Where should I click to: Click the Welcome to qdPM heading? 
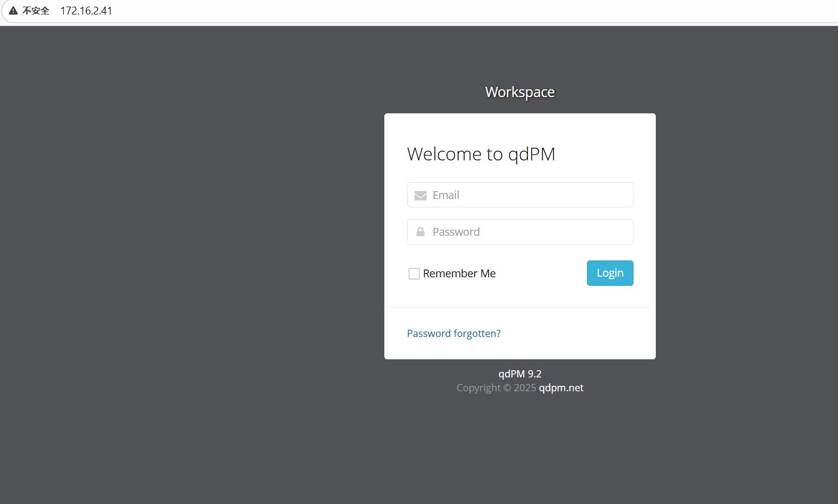point(481,154)
